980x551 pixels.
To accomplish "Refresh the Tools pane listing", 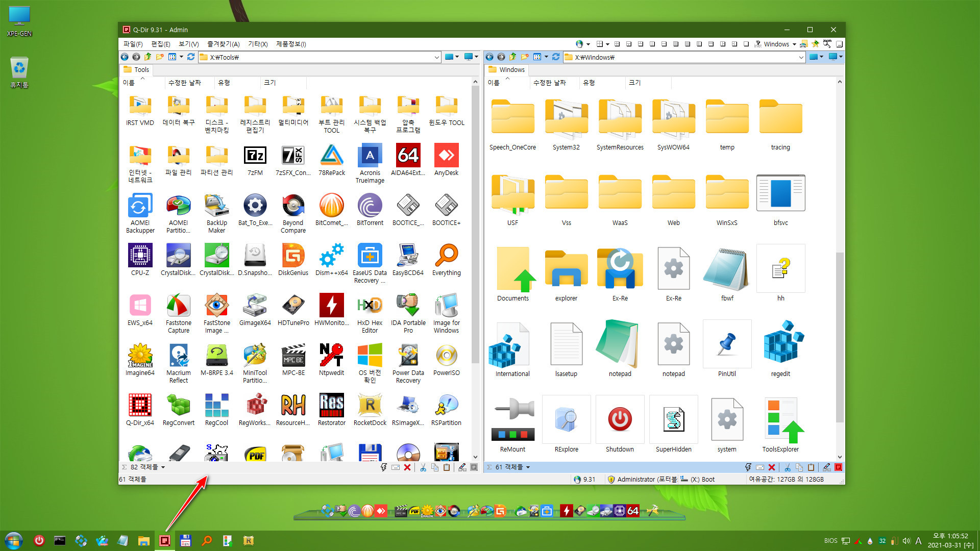I will (191, 57).
